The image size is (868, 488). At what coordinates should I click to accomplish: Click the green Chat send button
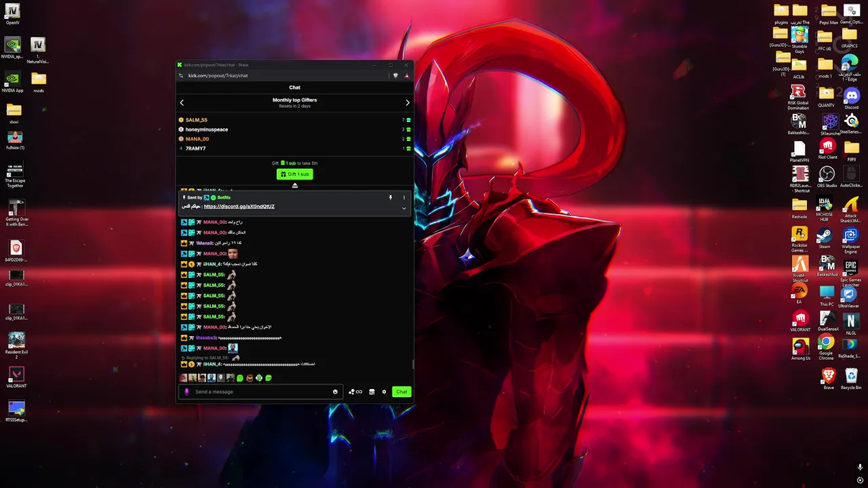click(x=401, y=392)
